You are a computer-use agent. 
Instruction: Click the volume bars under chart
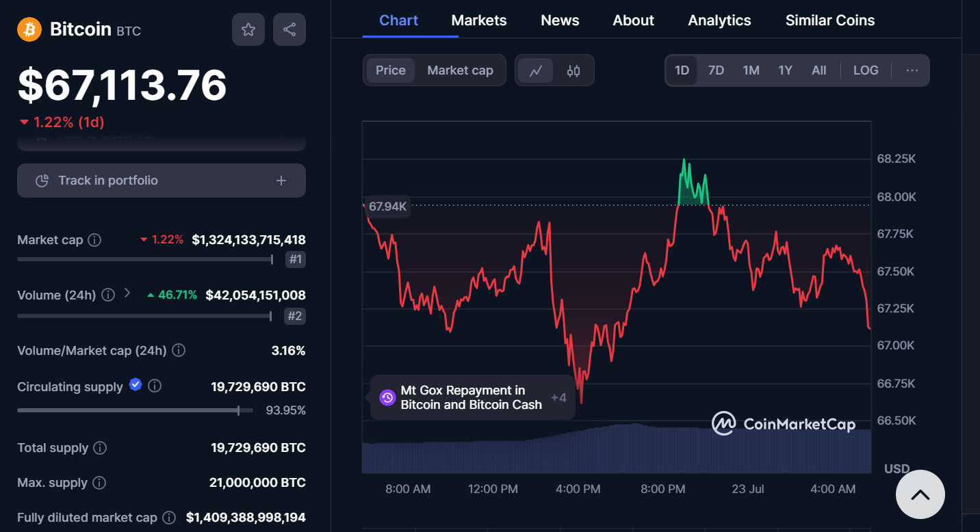(x=616, y=449)
